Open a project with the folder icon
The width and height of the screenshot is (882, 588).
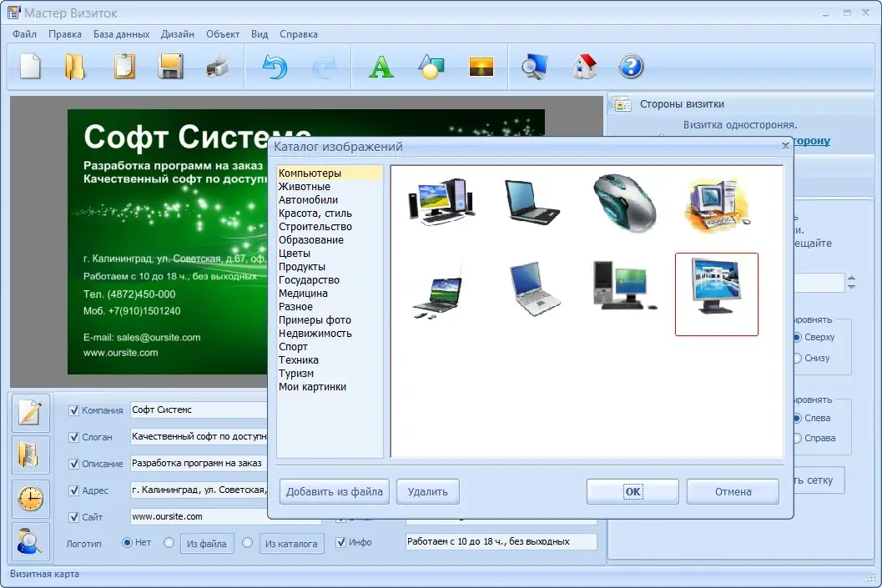(x=75, y=67)
